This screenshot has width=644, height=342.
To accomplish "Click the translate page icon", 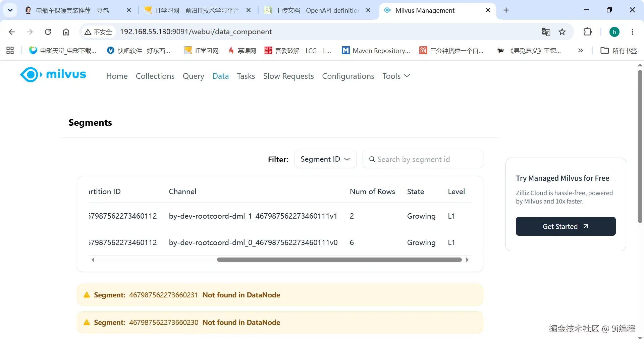I will click(x=546, y=32).
